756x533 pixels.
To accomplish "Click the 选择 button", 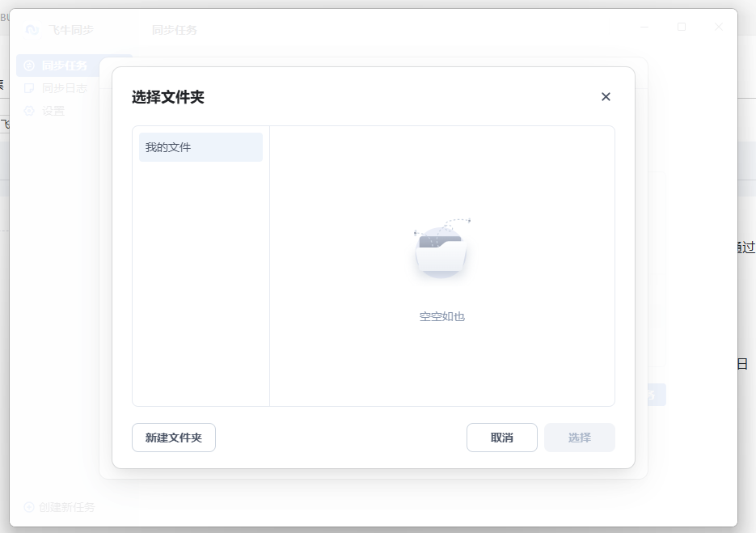I will tap(580, 438).
